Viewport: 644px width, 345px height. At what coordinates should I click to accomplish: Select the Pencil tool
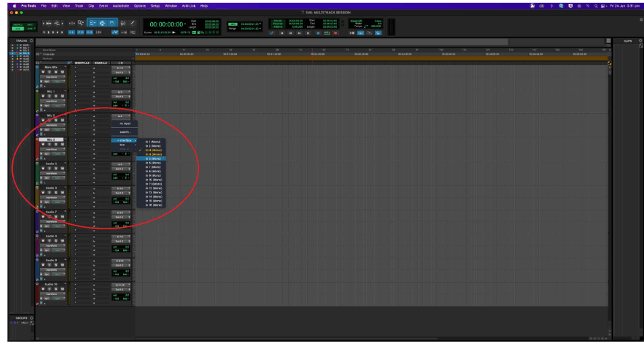tap(133, 22)
